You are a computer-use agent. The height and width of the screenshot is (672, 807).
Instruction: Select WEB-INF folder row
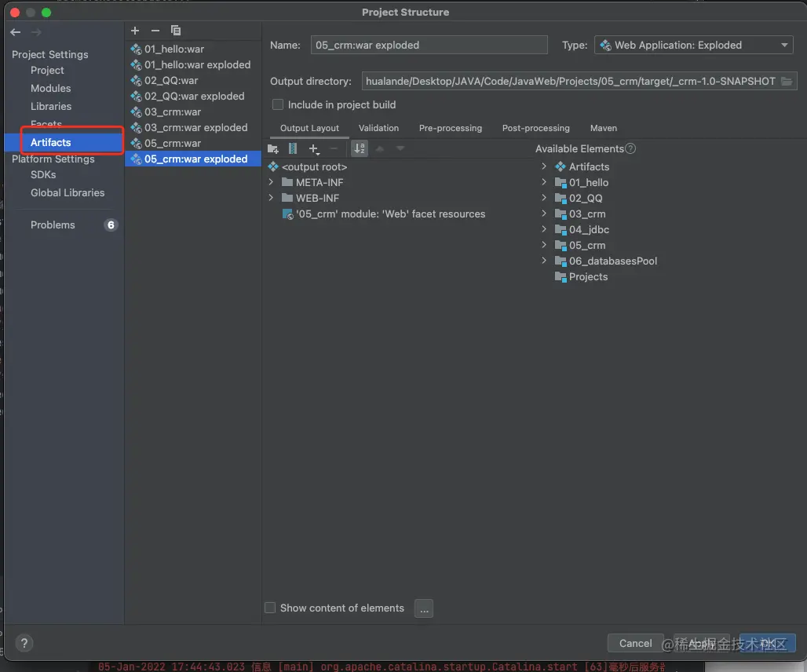[310, 198]
